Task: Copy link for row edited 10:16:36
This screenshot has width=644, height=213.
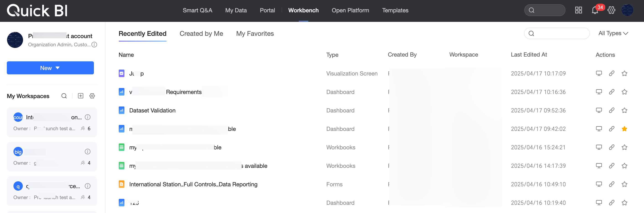Action: [x=611, y=92]
